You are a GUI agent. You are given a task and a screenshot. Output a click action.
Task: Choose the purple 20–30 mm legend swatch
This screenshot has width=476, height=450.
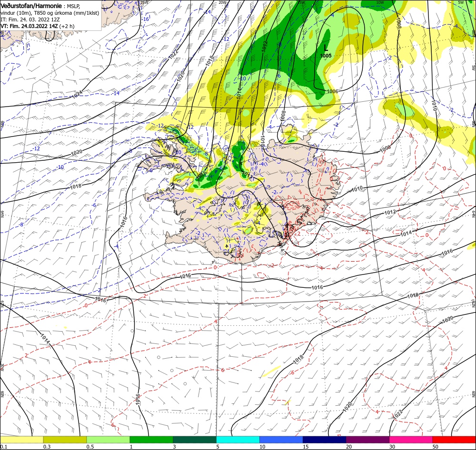pyautogui.click(x=367, y=440)
